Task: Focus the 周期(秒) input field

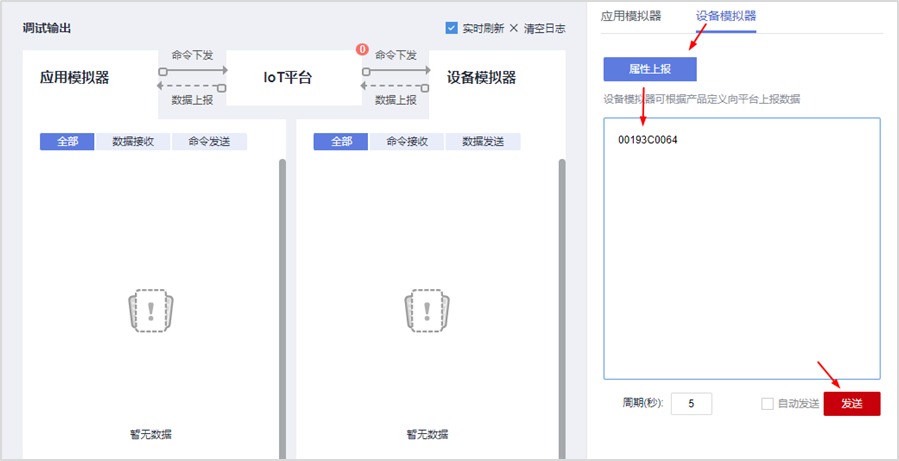Action: [x=691, y=404]
